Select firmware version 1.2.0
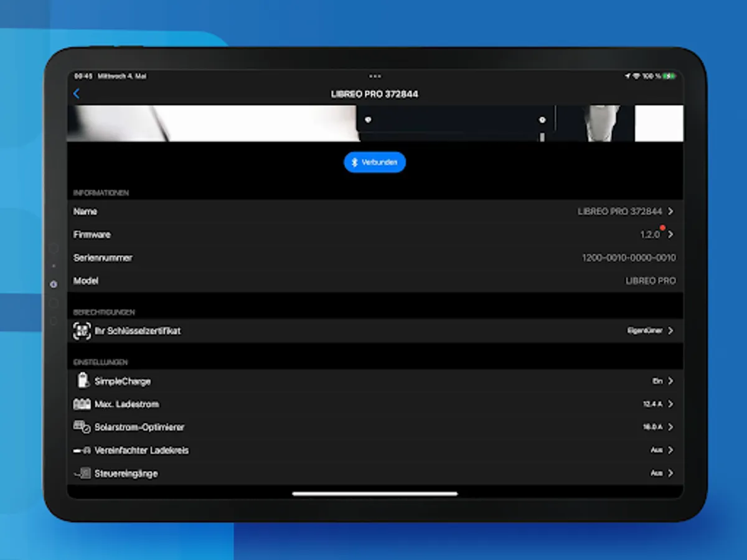This screenshot has width=747, height=560. click(649, 235)
